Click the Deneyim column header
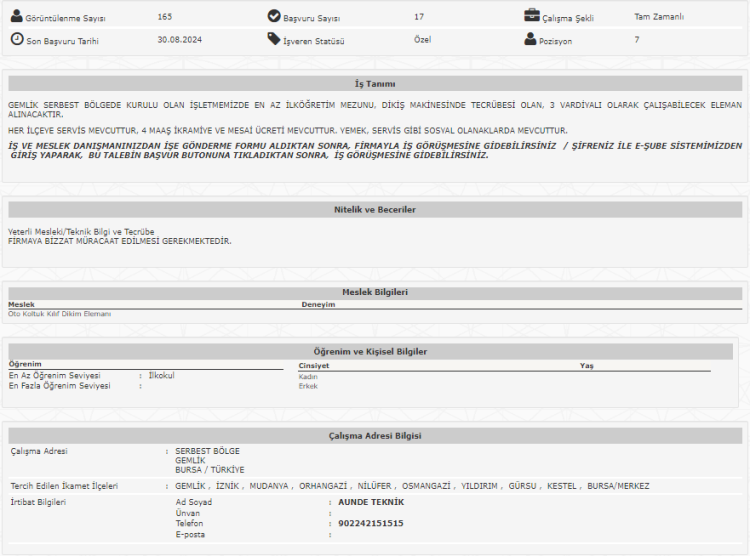Screen dimensions: 750x556 point(318,304)
